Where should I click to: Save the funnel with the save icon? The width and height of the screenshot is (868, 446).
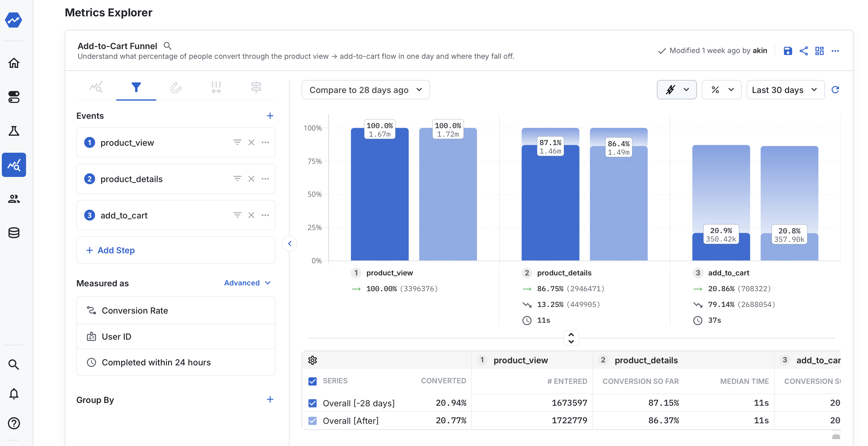click(788, 51)
